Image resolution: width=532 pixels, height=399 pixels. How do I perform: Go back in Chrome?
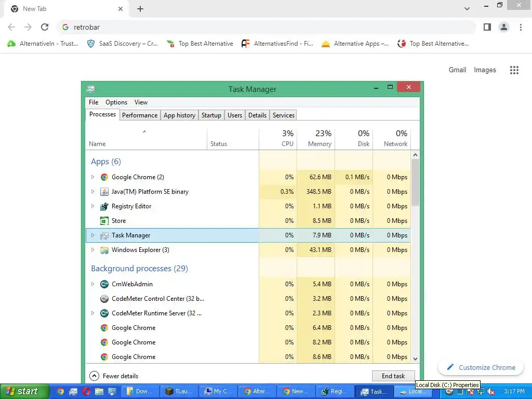pos(11,27)
